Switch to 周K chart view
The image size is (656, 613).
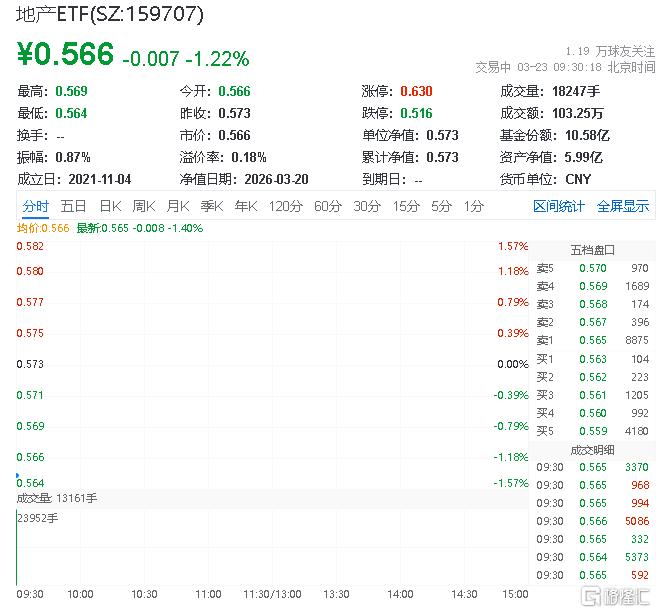144,206
